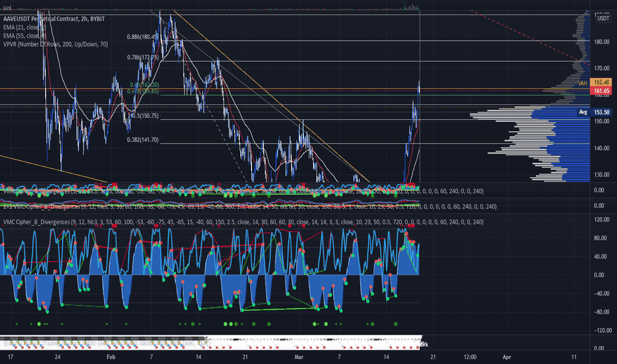The height and width of the screenshot is (364, 617).
Task: Click the 0.65(162.30) Fibonacci label
Action: coord(144,85)
